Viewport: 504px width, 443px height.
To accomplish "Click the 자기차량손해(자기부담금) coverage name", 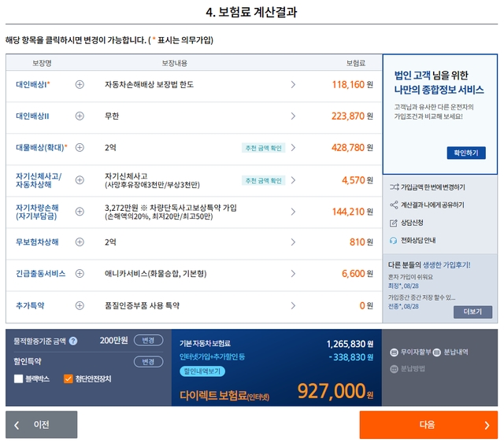I will click(37, 212).
